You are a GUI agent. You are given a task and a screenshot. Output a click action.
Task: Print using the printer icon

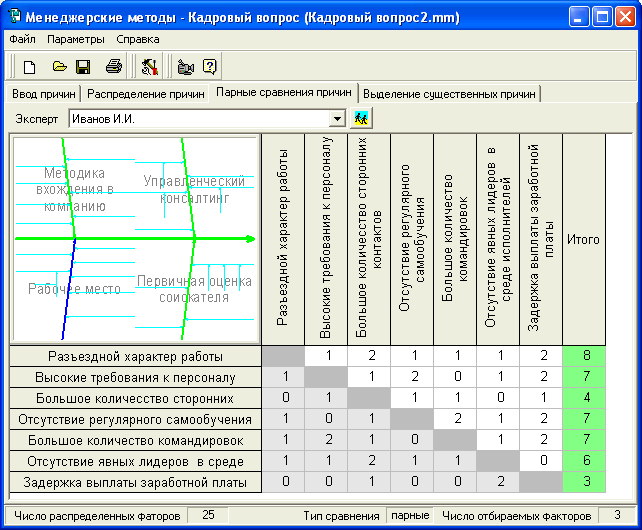pyautogui.click(x=113, y=66)
